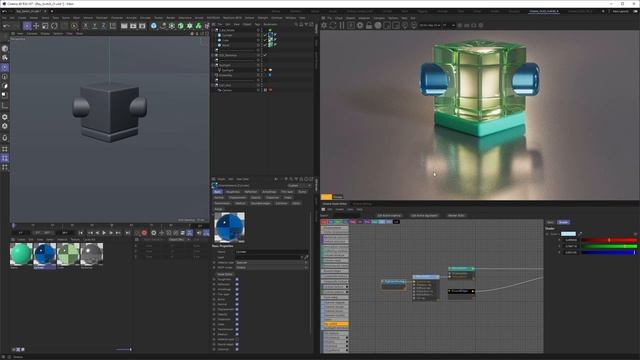The width and height of the screenshot is (640, 360).
Task: Open Create menu in Material Manager
Action: [x=21, y=240]
